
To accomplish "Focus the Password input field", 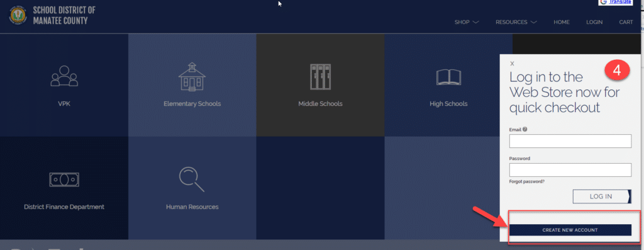I will (x=570, y=170).
